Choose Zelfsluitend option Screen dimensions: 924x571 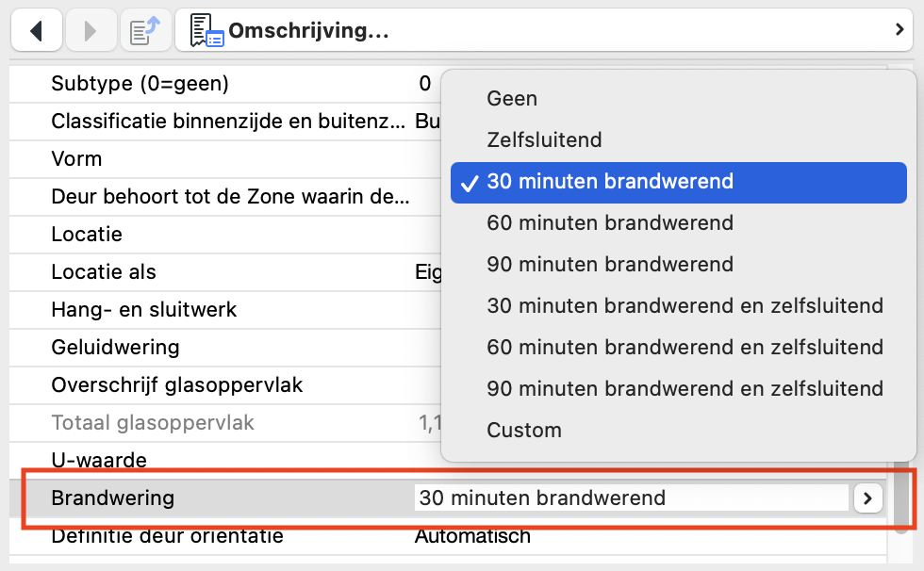[544, 139]
